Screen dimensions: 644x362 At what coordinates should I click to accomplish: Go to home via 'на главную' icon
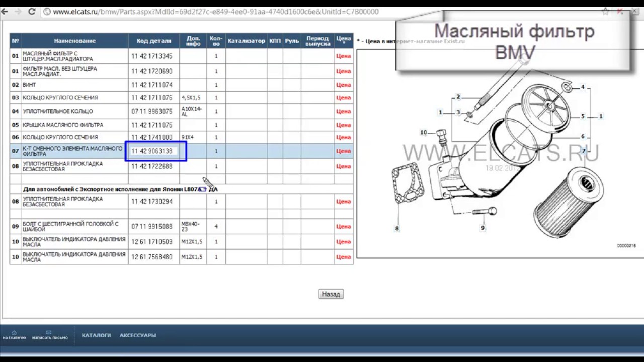(x=14, y=335)
